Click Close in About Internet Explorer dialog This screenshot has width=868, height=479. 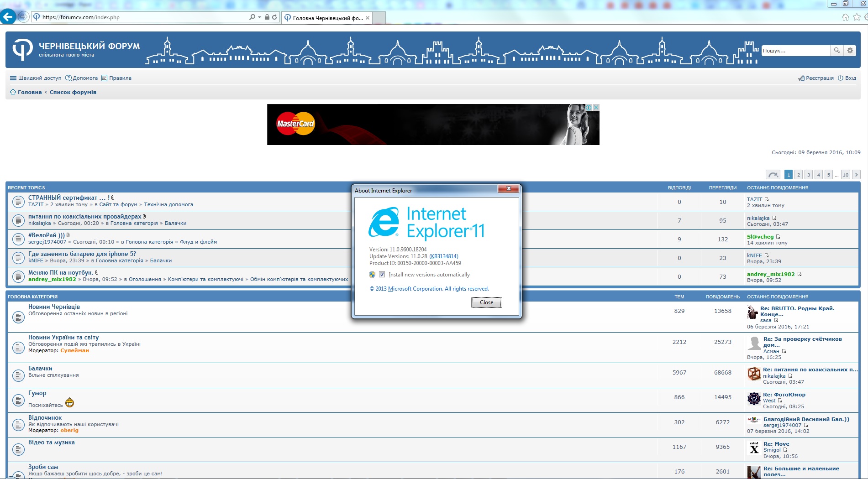[487, 302]
